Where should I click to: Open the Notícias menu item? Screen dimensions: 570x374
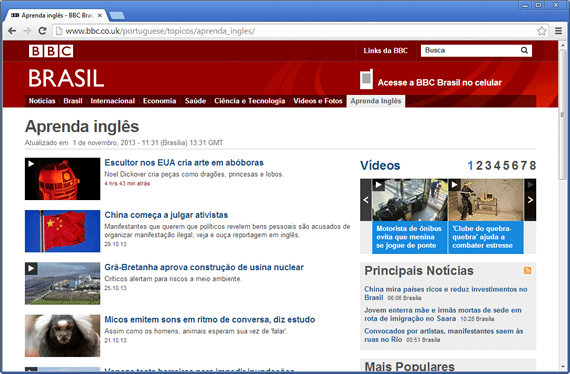point(42,101)
